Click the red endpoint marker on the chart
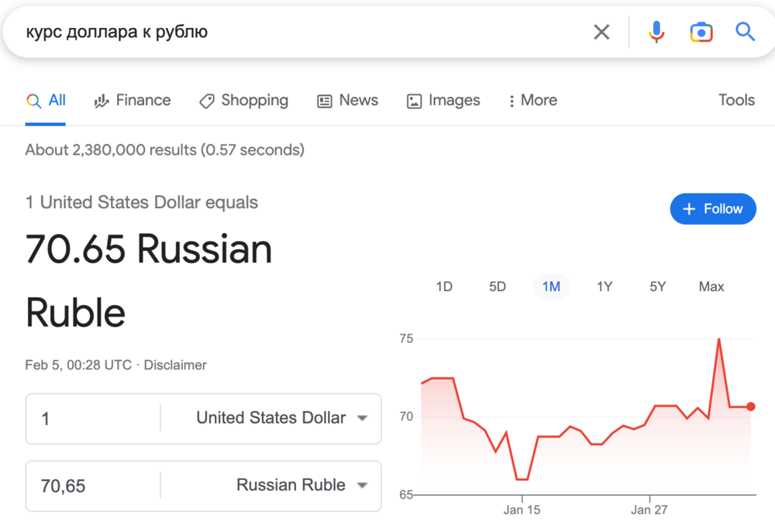Image resolution: width=775 pixels, height=532 pixels. click(x=750, y=407)
